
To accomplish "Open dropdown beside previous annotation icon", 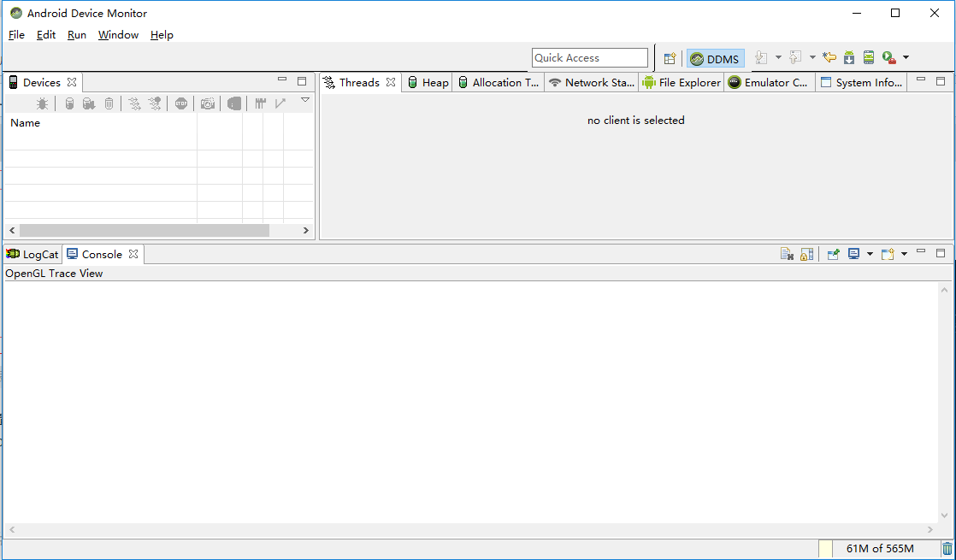I will pos(812,57).
